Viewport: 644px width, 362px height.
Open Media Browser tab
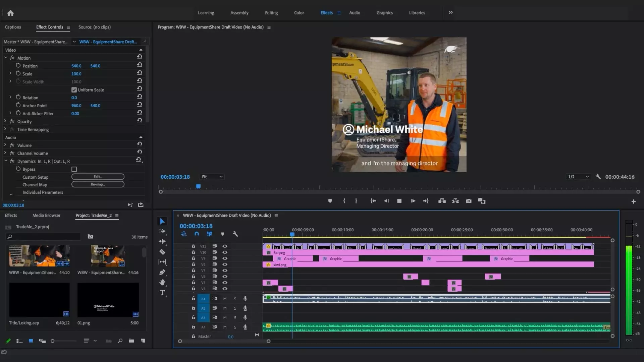click(x=46, y=216)
